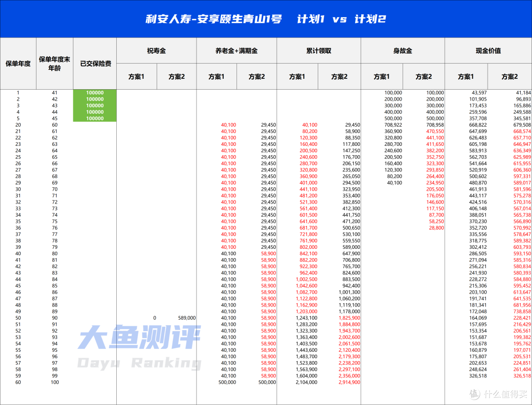The height and width of the screenshot is (405, 532).
Task: Click 方案2 sub-header under 累计领取
Action: (339, 77)
